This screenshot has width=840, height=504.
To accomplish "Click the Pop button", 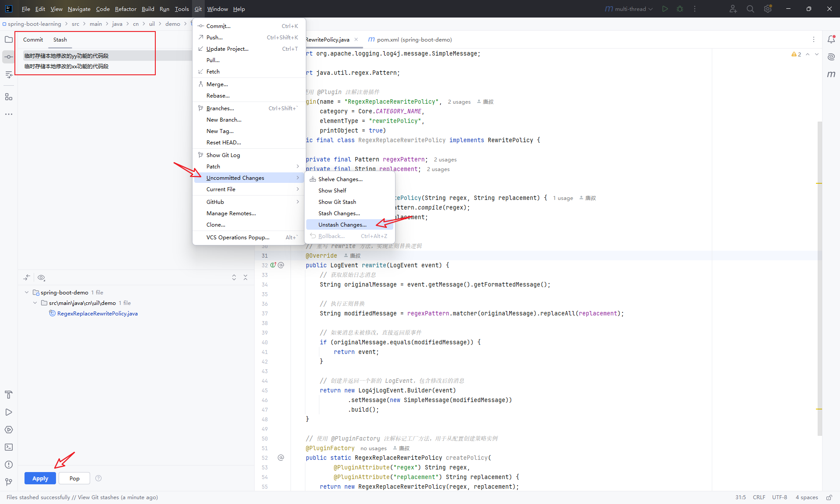I will click(74, 478).
